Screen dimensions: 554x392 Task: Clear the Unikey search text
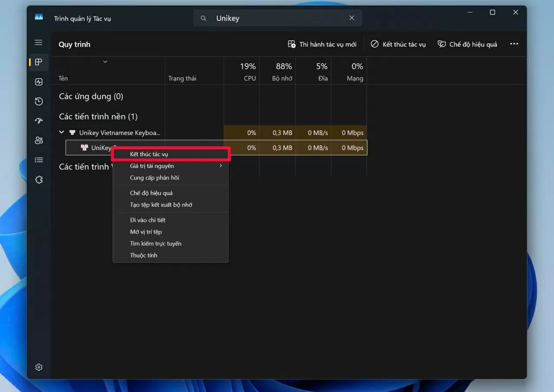coord(351,18)
